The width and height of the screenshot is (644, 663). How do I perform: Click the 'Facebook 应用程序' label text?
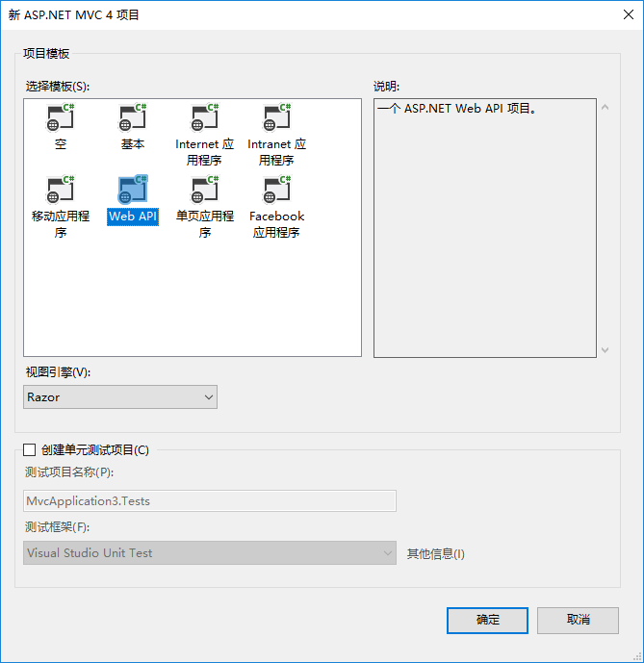tap(276, 224)
